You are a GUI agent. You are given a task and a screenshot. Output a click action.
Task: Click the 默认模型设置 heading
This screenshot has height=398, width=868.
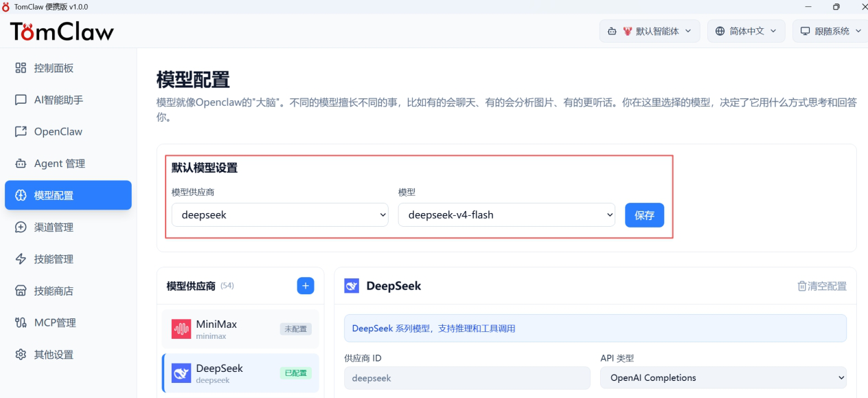click(205, 168)
